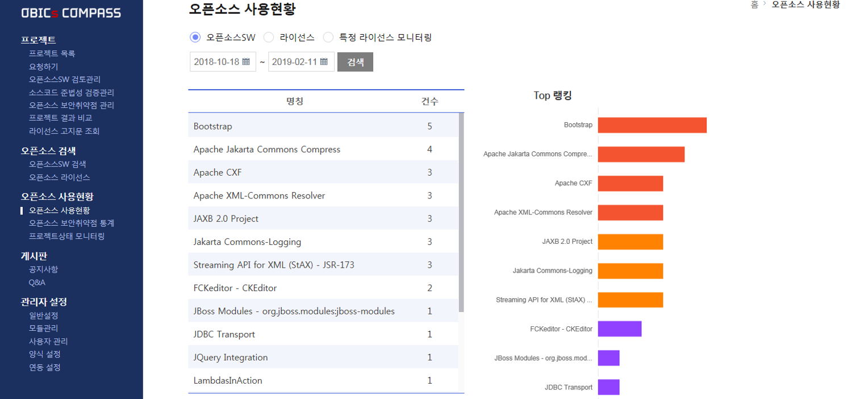The image size is (868, 399).
Task: Select the Apache CXF table row
Action: pos(323,172)
